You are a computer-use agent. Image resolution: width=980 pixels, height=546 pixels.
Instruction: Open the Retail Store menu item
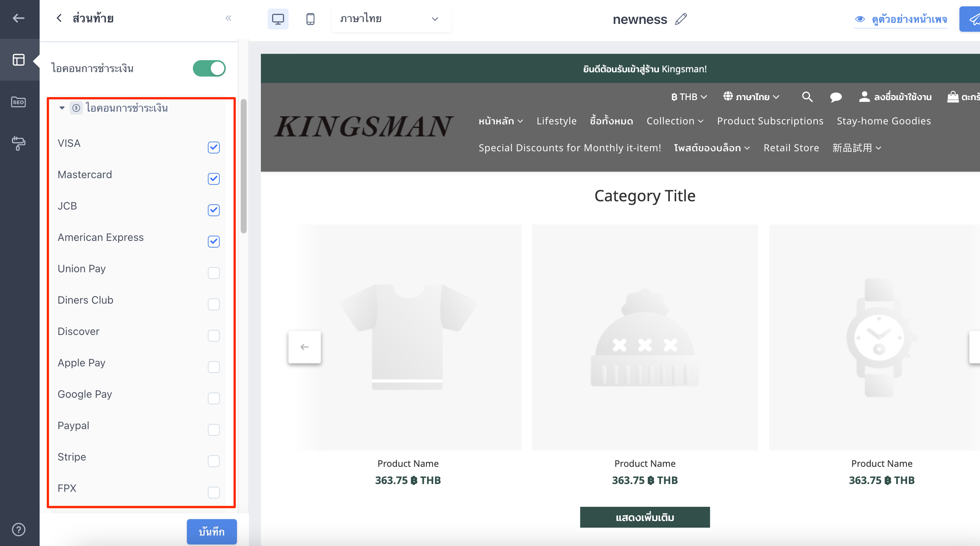tap(791, 148)
